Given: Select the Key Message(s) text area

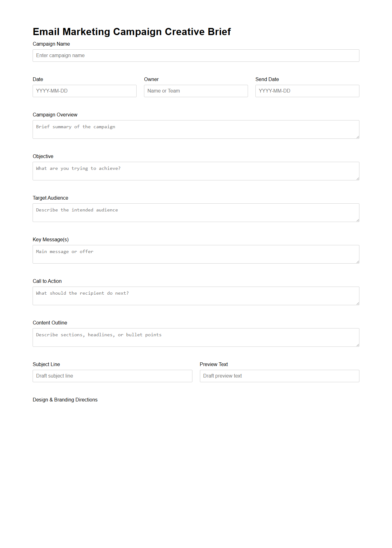Looking at the screenshot, I should [x=196, y=254].
